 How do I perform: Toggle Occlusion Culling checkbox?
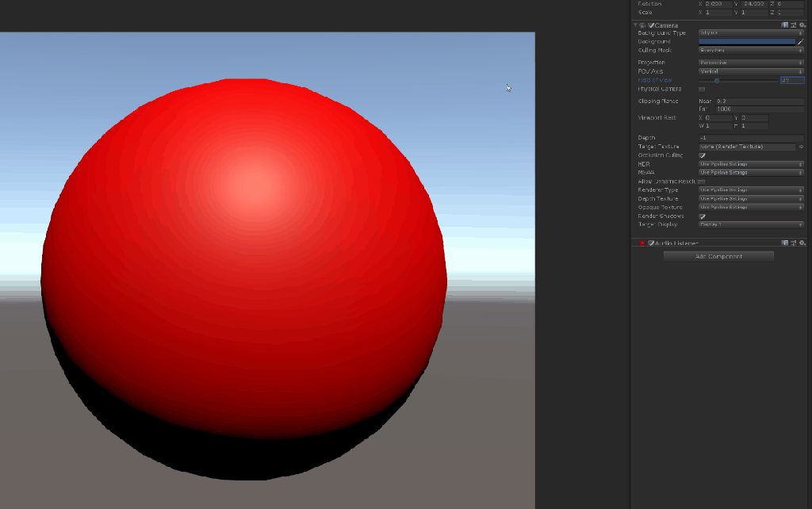[702, 155]
